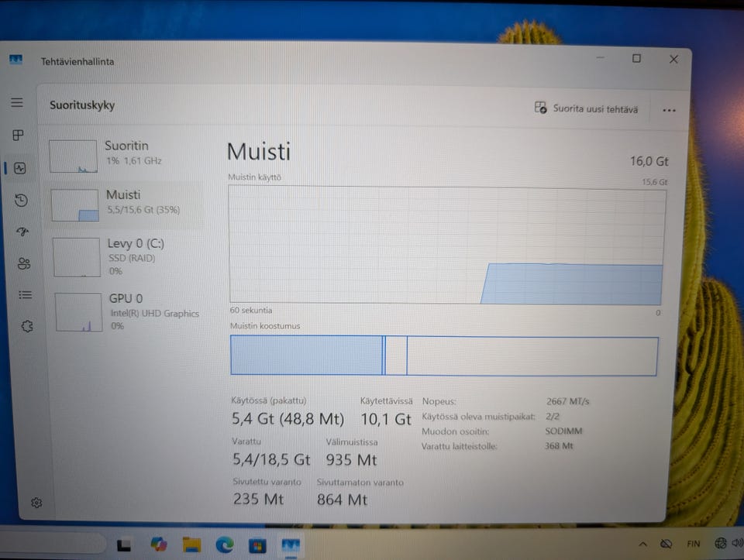Click the crossed-out cloud sync tray icon
This screenshot has height=560, width=744.
tap(666, 544)
